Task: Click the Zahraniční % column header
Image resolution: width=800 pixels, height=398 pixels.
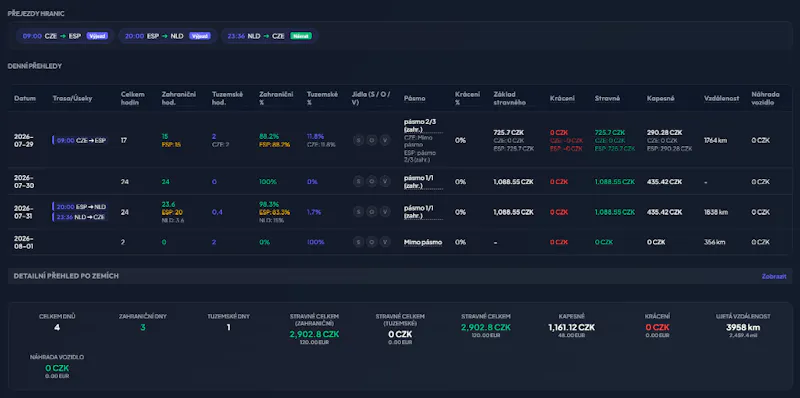Action: [x=276, y=98]
